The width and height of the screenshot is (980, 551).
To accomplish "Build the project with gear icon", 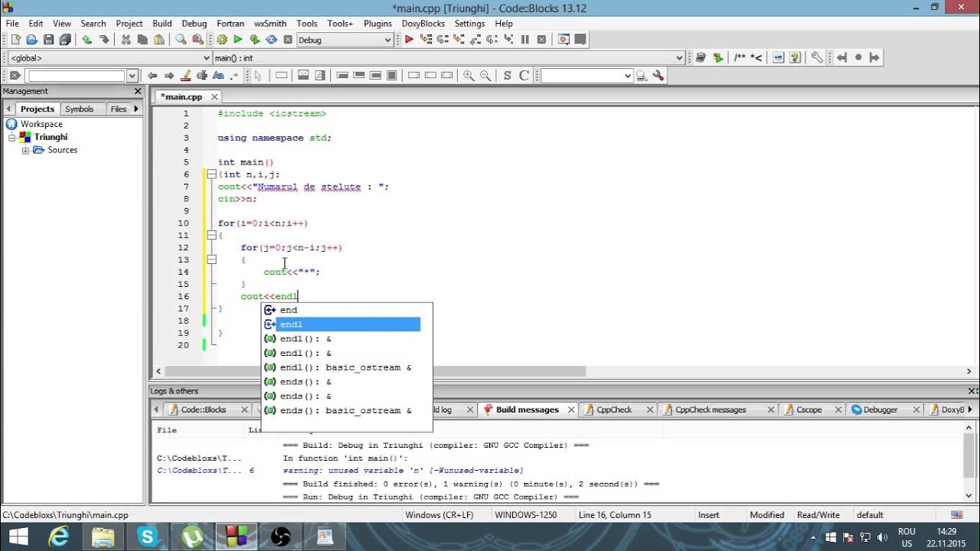I will click(222, 40).
